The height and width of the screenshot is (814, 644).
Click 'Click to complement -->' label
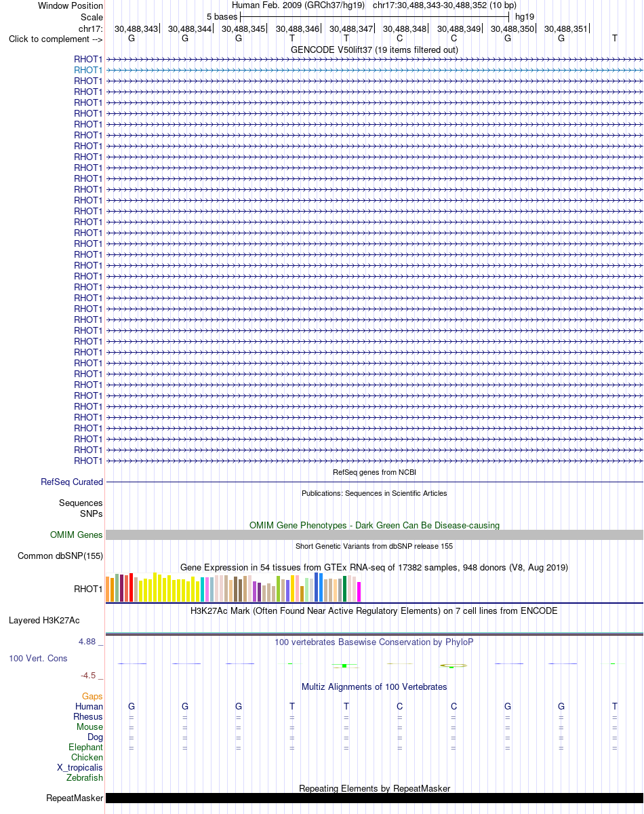56,39
